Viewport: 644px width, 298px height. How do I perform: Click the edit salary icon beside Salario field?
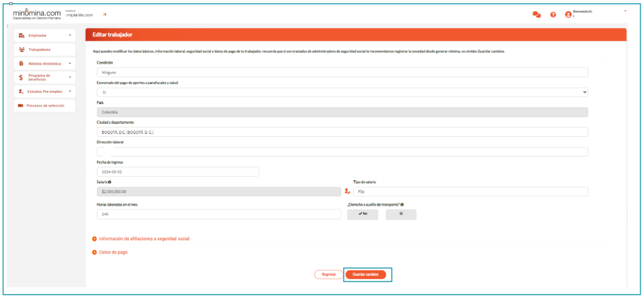[x=347, y=191]
